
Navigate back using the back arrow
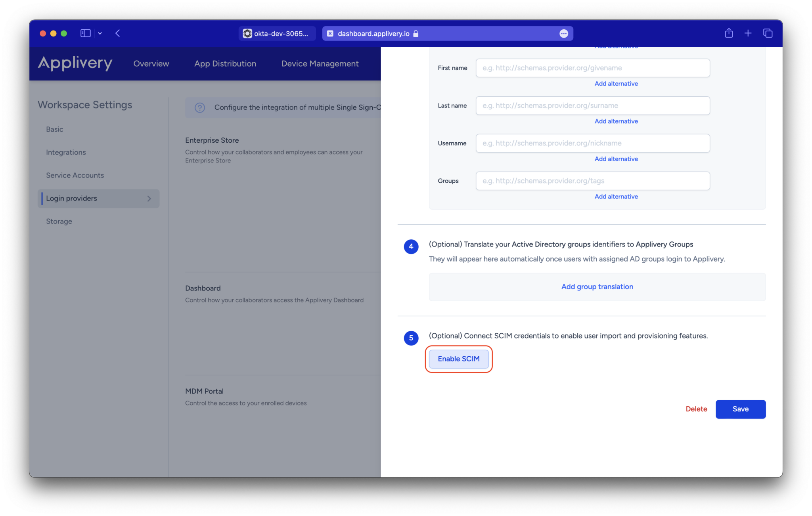[x=118, y=33]
